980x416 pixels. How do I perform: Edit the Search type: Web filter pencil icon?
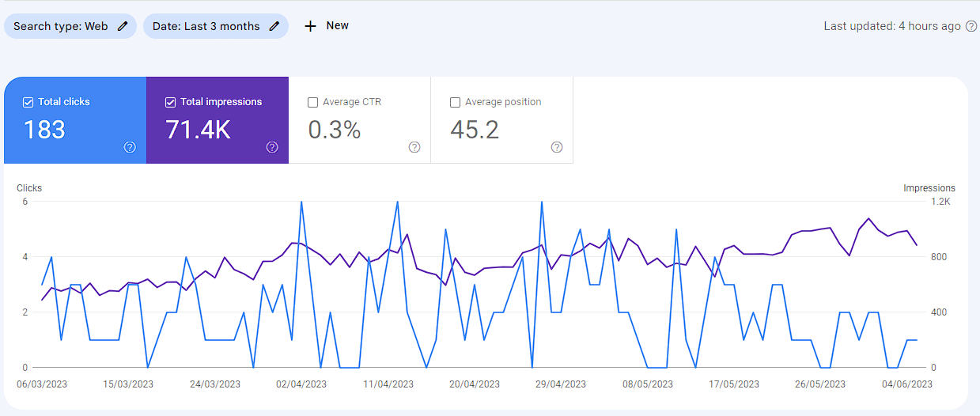tap(122, 26)
